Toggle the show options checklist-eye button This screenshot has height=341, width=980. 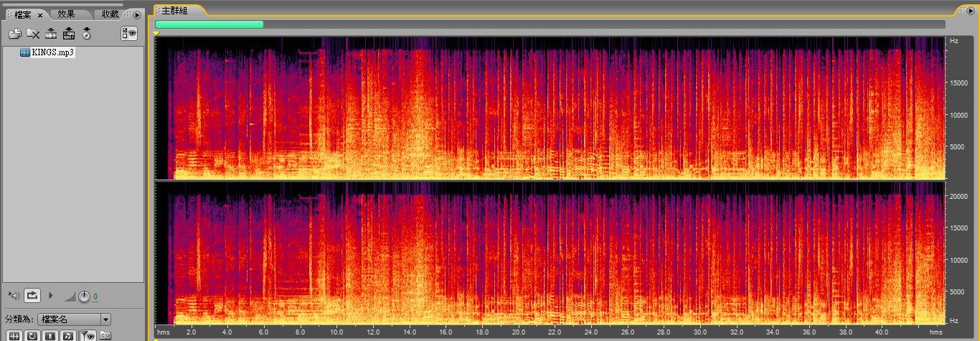129,33
